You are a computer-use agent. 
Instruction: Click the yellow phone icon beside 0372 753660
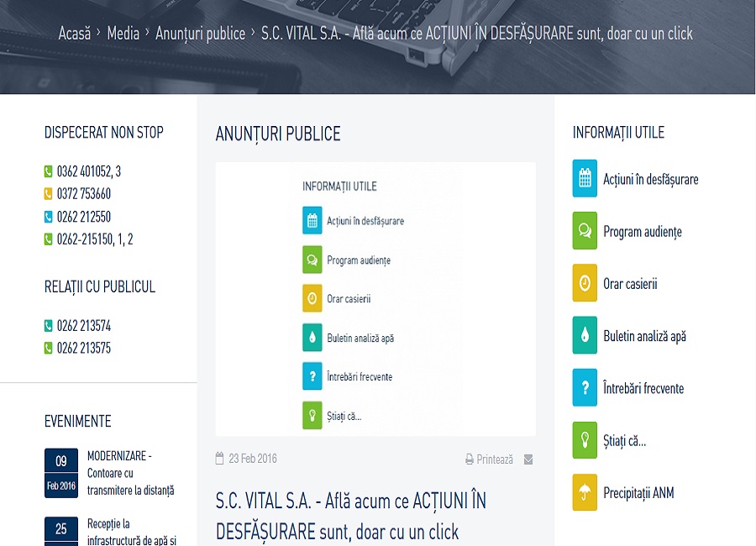click(x=48, y=194)
